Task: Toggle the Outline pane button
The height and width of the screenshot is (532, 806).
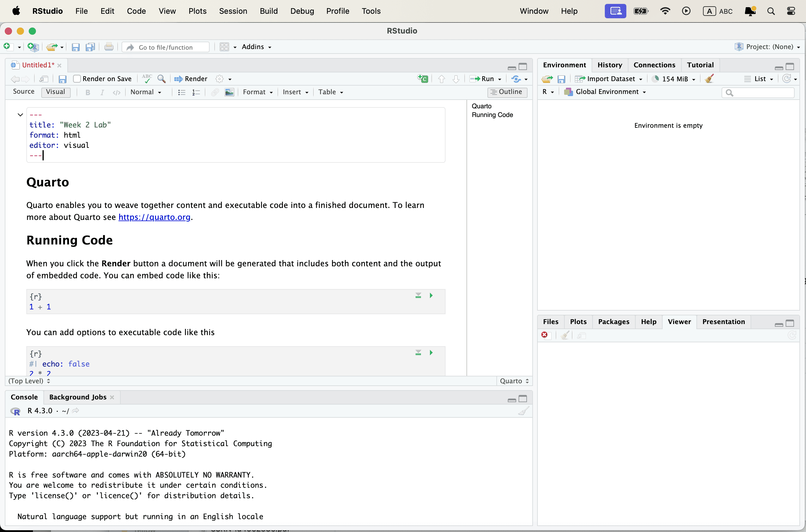Action: pyautogui.click(x=507, y=92)
